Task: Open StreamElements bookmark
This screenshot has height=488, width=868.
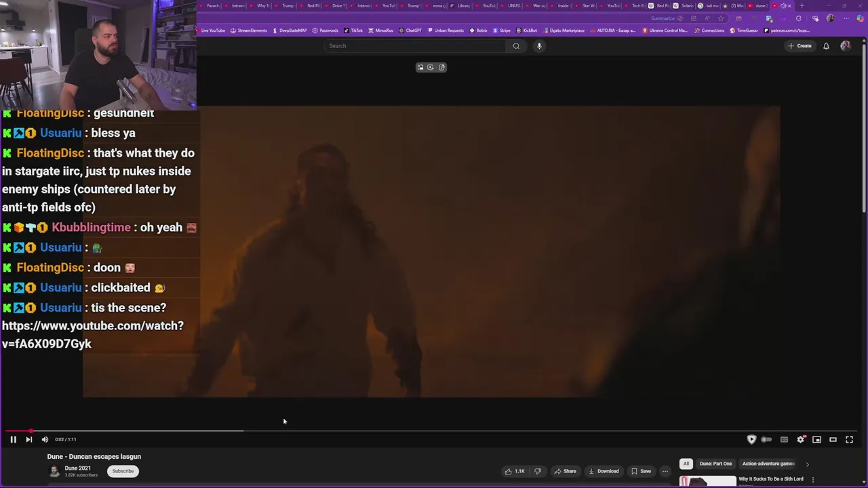Action: (249, 30)
